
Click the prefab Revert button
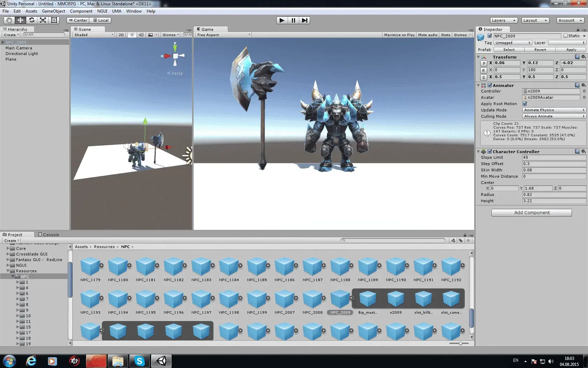540,50
